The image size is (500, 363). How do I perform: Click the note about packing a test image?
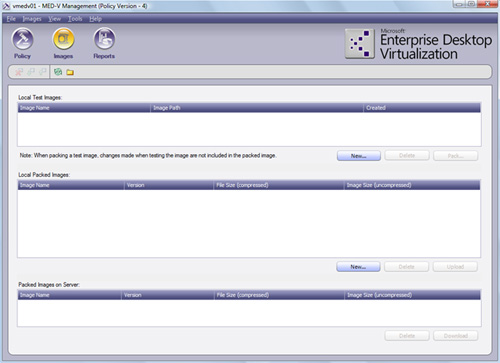(148, 155)
